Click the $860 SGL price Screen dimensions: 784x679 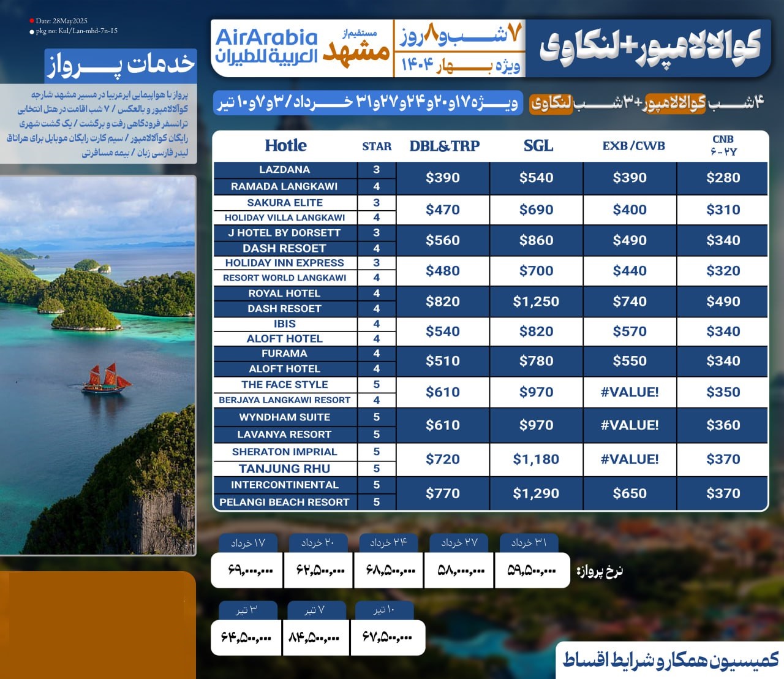coord(537,241)
